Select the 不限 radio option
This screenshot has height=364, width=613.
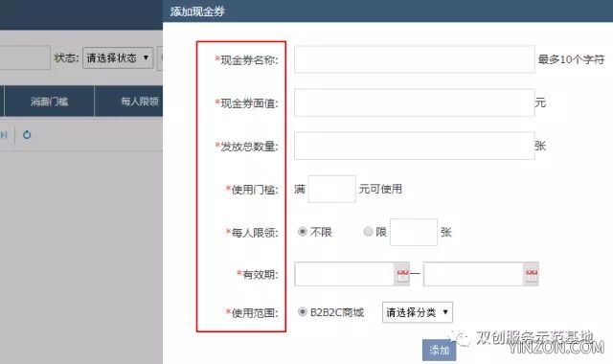pyautogui.click(x=303, y=232)
